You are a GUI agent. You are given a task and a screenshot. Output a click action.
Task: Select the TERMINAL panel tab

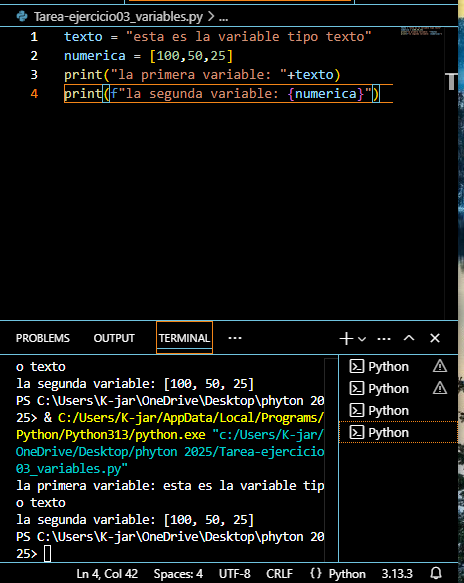184,338
